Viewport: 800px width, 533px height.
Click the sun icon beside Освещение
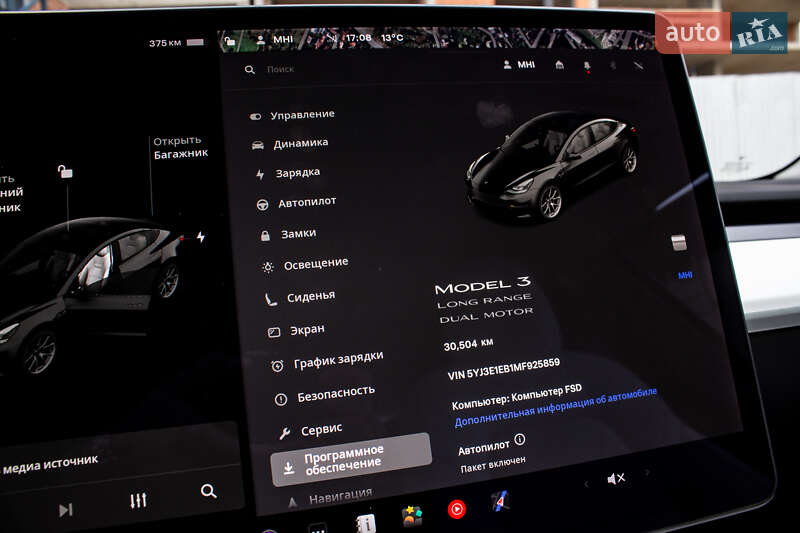268,267
